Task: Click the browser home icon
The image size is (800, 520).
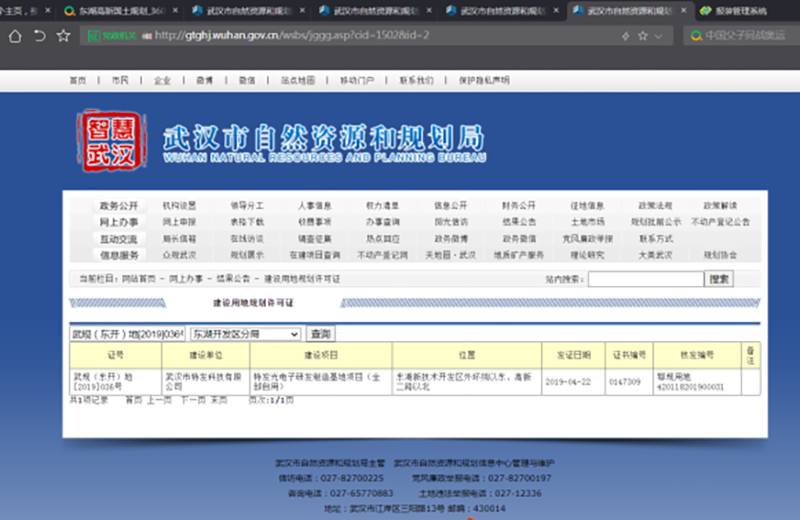Action: (x=15, y=36)
